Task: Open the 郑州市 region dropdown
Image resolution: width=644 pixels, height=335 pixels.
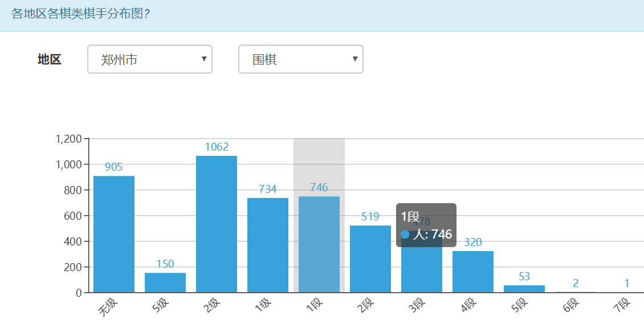Action: (x=149, y=59)
